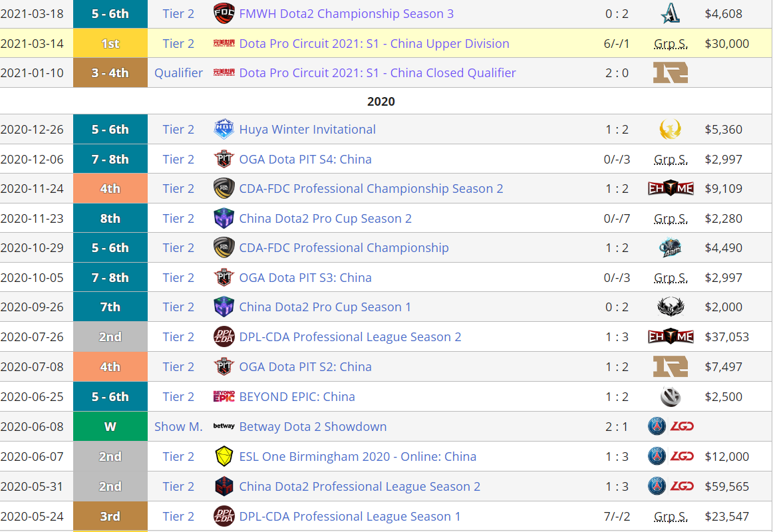This screenshot has width=773, height=532.
Task: Click the BEYOND EPIC tournament logo
Action: (224, 397)
